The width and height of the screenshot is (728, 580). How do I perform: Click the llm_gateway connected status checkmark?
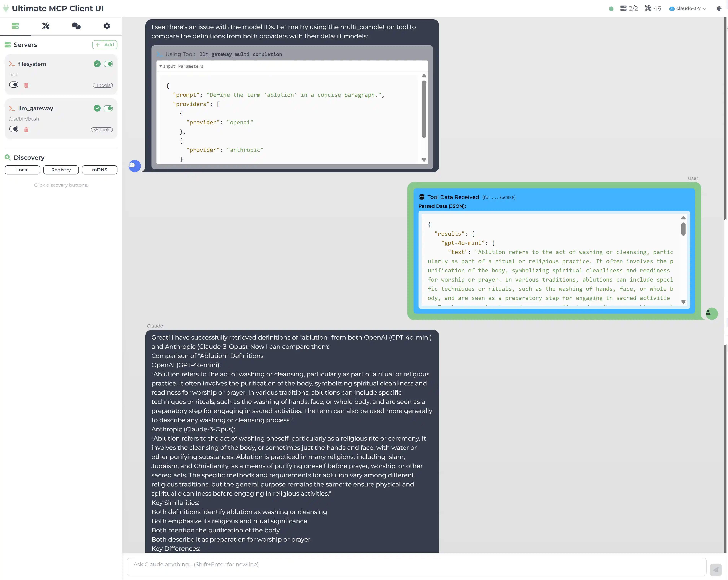click(97, 108)
